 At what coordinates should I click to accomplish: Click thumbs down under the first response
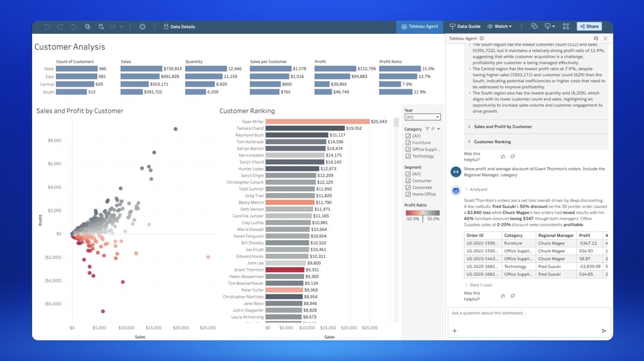pos(513,157)
